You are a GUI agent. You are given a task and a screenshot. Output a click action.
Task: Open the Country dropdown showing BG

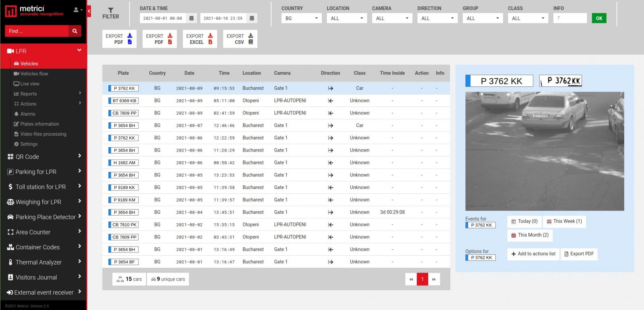301,18
